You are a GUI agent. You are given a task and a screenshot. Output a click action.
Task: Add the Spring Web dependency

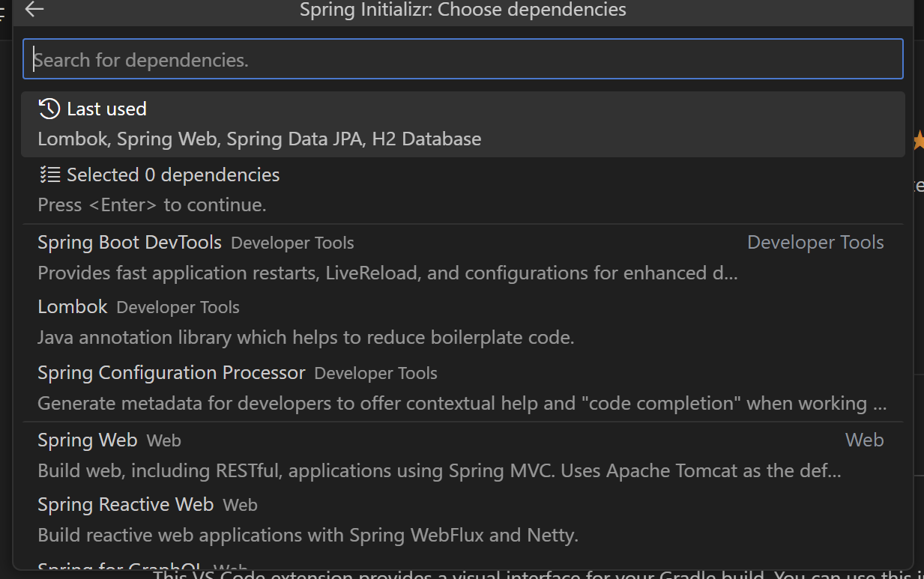(x=88, y=440)
